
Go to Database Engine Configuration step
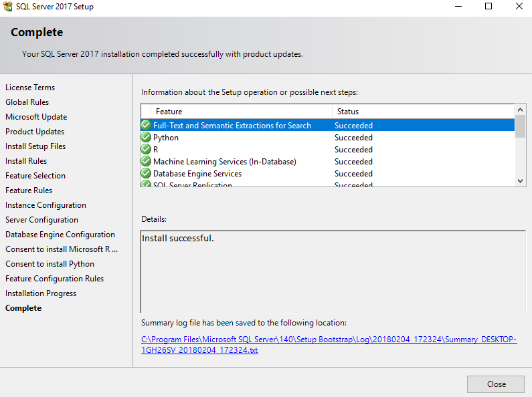pos(60,235)
